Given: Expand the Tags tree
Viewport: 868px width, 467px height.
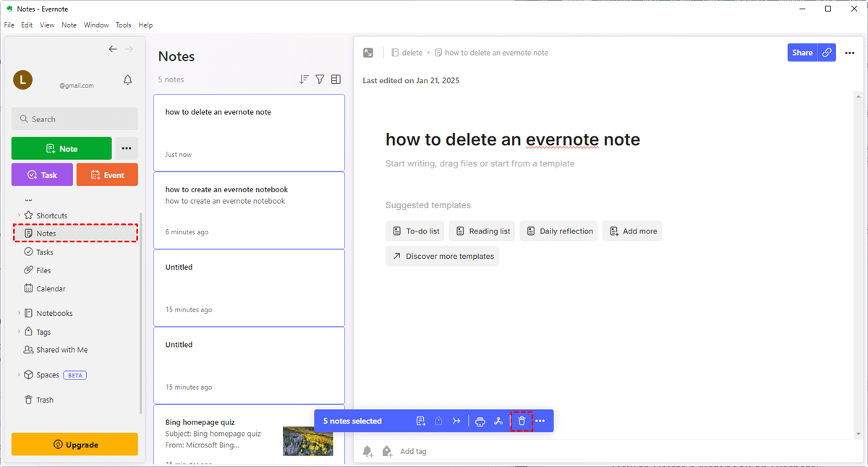Looking at the screenshot, I should pyautogui.click(x=20, y=332).
